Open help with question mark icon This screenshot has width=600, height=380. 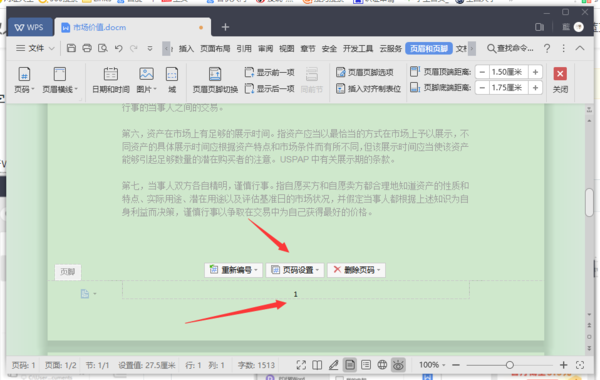[547, 48]
